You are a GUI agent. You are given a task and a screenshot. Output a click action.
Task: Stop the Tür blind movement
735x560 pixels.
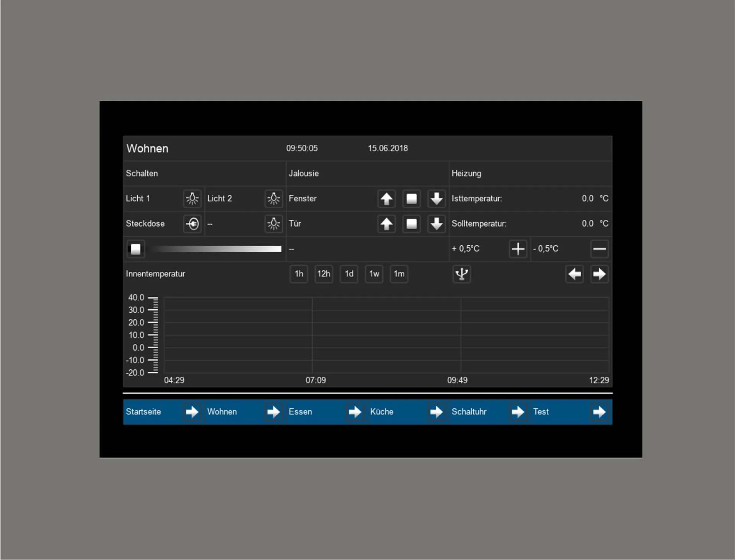[411, 224]
